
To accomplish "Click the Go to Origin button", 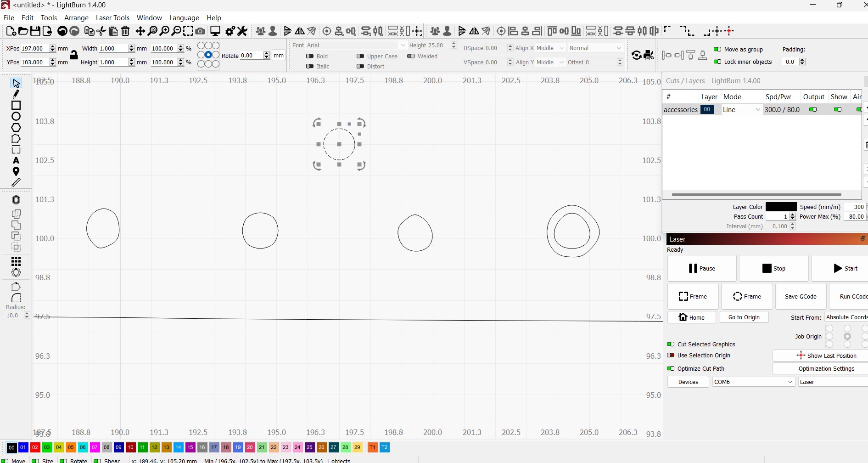I will pyautogui.click(x=744, y=317).
